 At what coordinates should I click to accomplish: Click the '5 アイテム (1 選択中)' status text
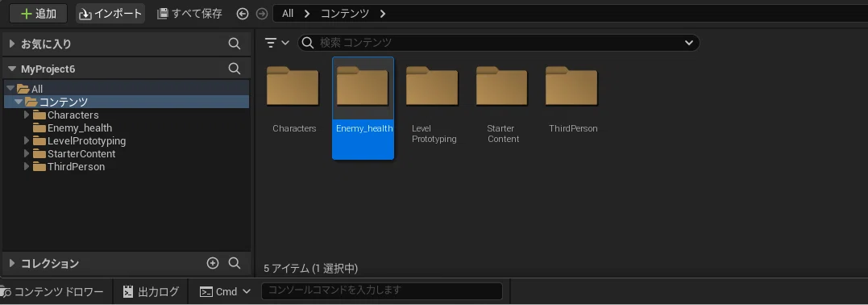click(311, 269)
